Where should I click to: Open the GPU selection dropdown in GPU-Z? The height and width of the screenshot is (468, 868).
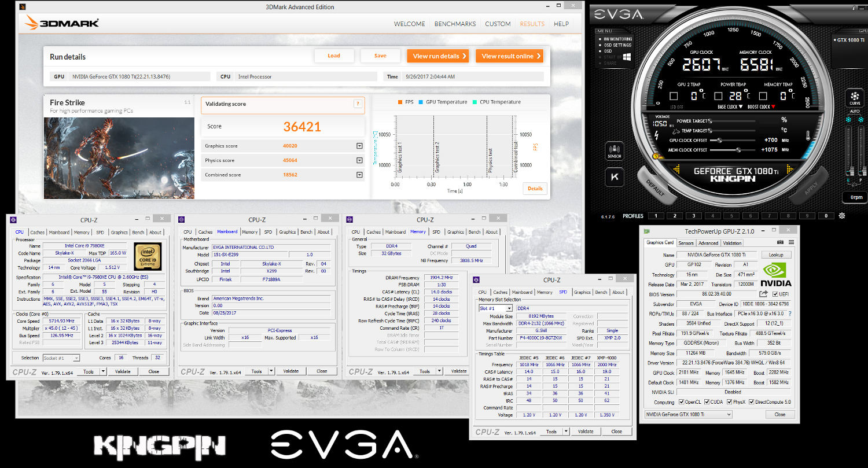689,414
